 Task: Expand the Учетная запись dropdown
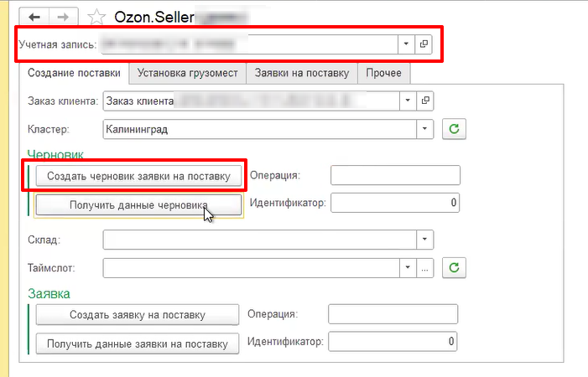(x=406, y=44)
